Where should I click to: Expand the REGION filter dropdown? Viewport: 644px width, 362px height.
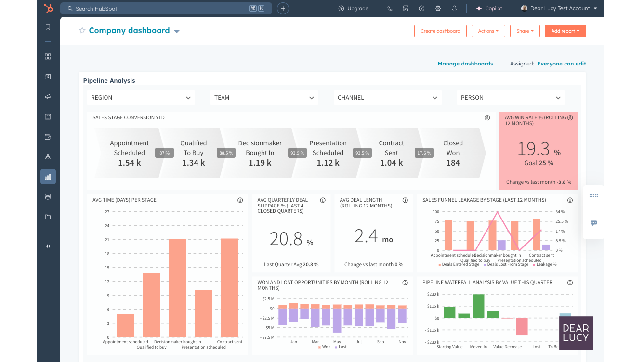pos(141,98)
